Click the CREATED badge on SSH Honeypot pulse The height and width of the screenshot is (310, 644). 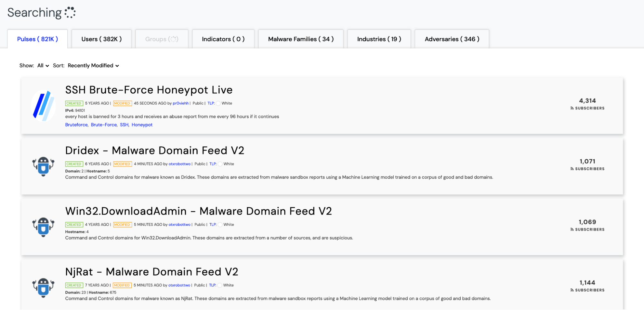74,103
